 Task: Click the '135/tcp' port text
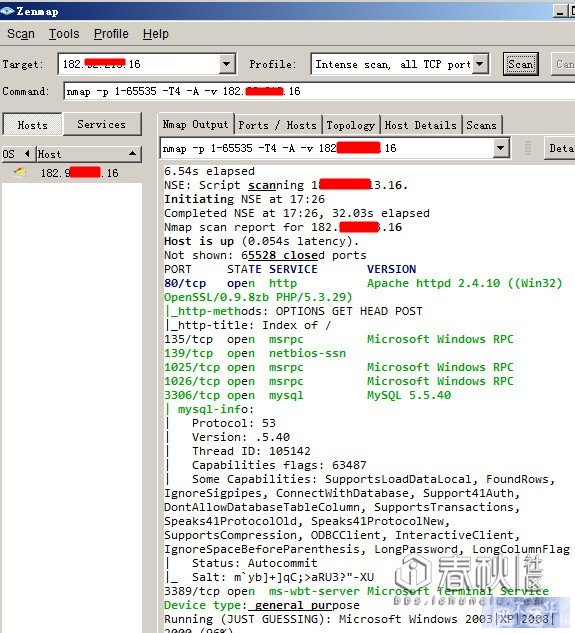[x=188, y=339]
